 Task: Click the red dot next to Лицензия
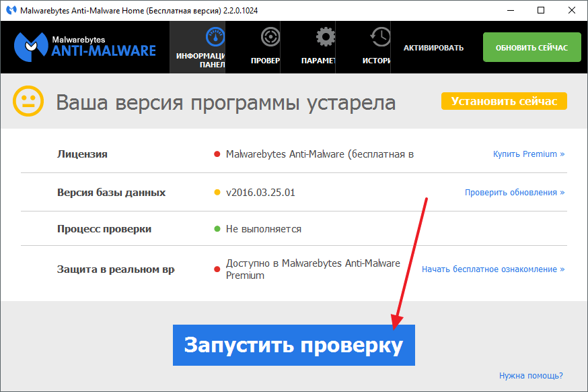click(217, 154)
